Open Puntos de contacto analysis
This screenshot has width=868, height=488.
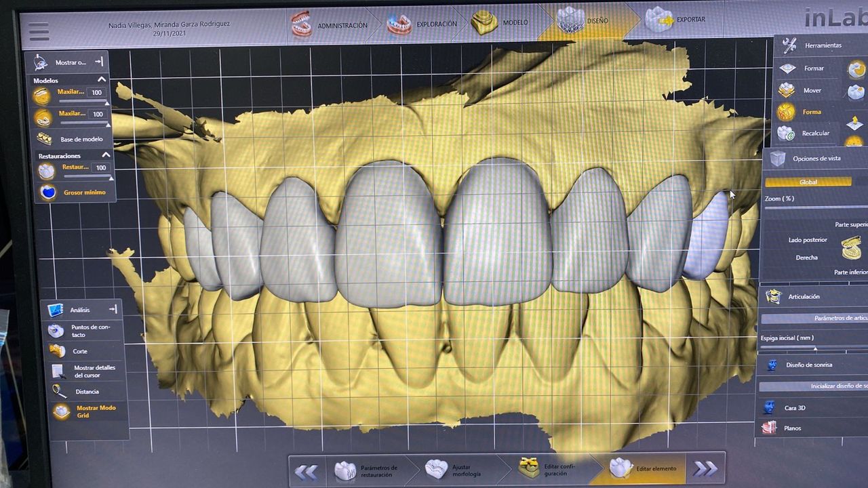pos(56,331)
